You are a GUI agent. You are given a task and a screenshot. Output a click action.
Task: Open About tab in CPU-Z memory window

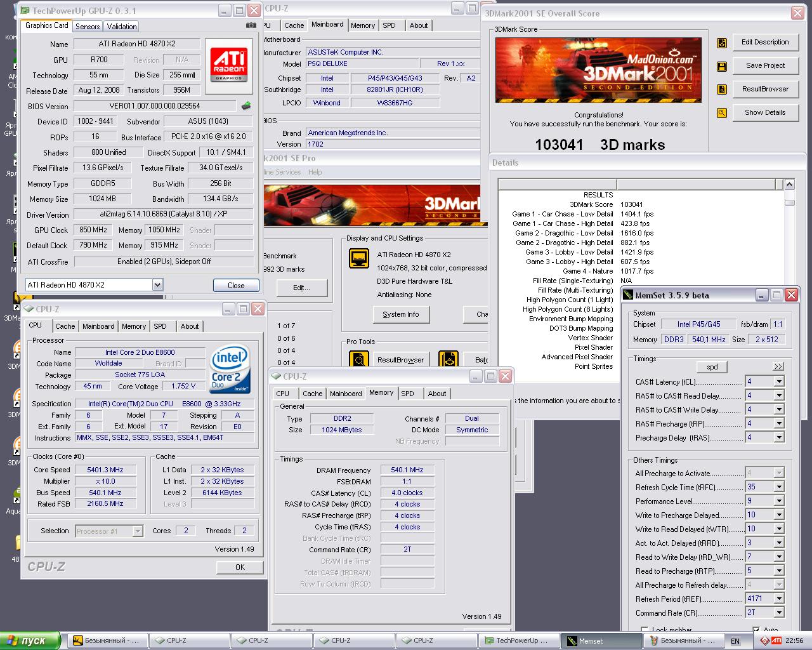coord(437,394)
